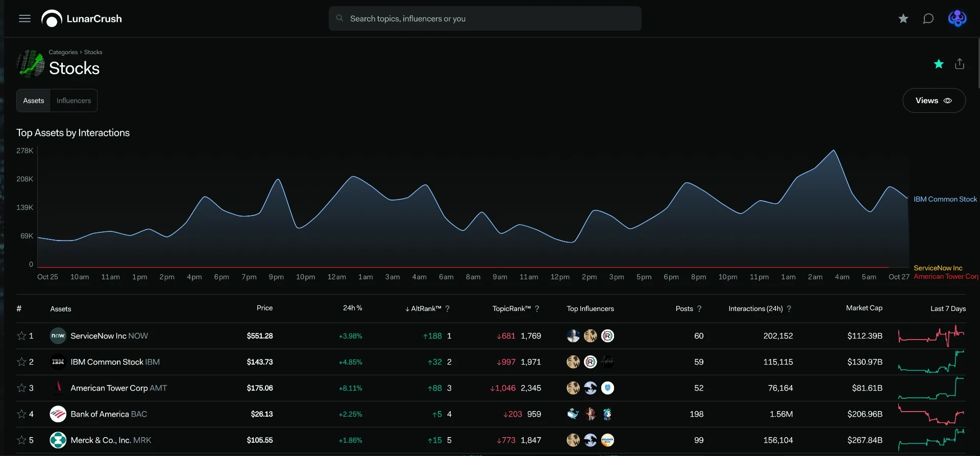The width and height of the screenshot is (980, 456).
Task: Switch to the Influencers tab
Action: click(x=73, y=101)
